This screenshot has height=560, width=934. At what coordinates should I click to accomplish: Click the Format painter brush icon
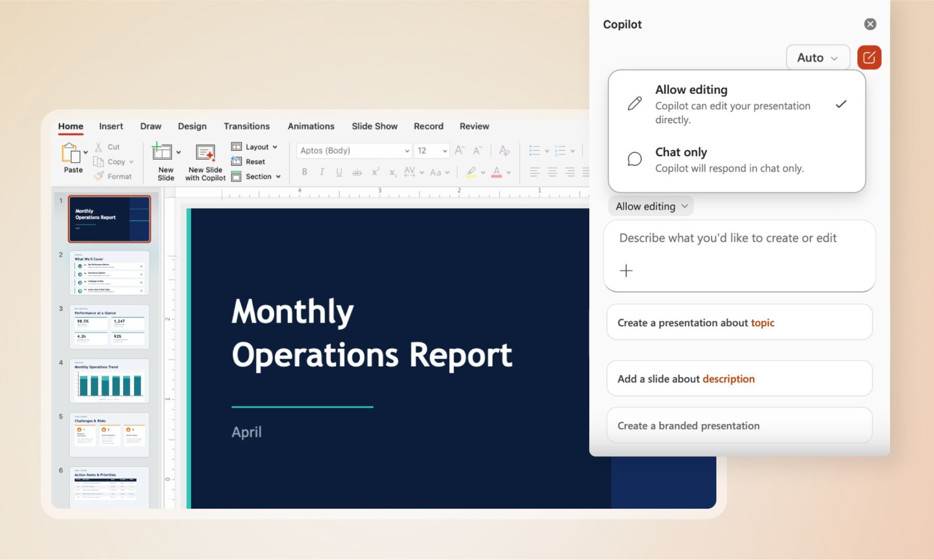[99, 176]
